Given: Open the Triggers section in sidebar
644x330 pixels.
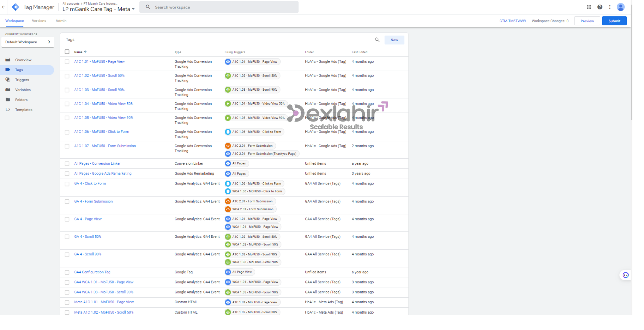Looking at the screenshot, I should coord(22,80).
